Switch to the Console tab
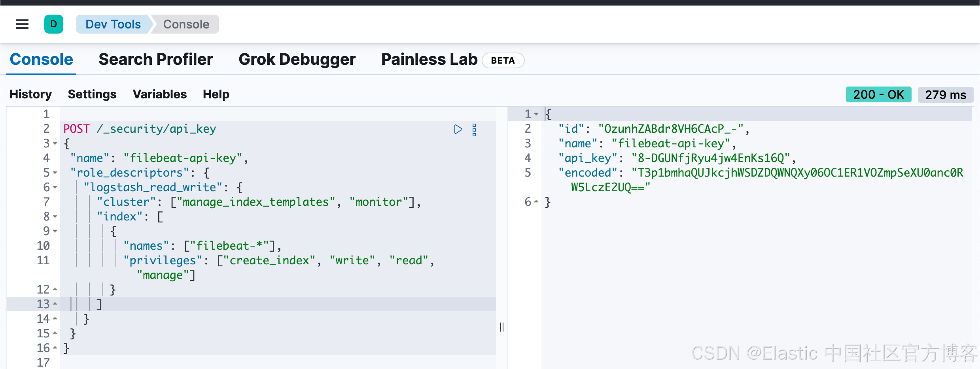The height and width of the screenshot is (369, 980). [42, 59]
